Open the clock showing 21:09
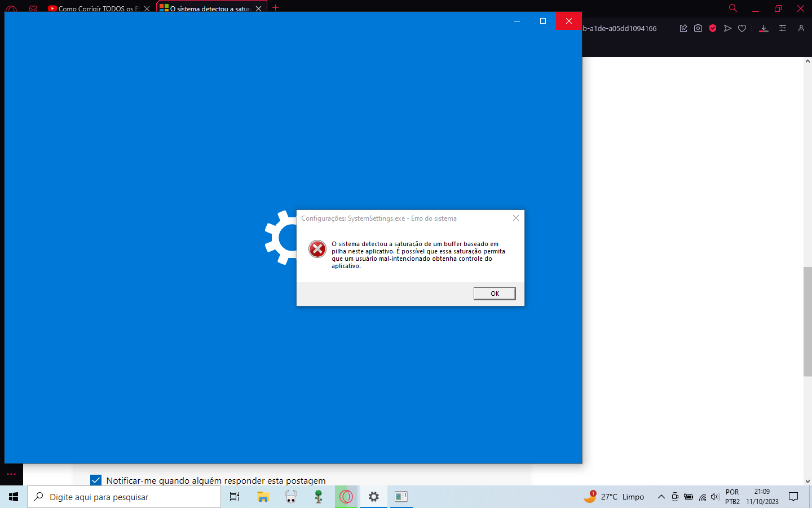Viewport: 812px width, 508px height. [x=762, y=497]
